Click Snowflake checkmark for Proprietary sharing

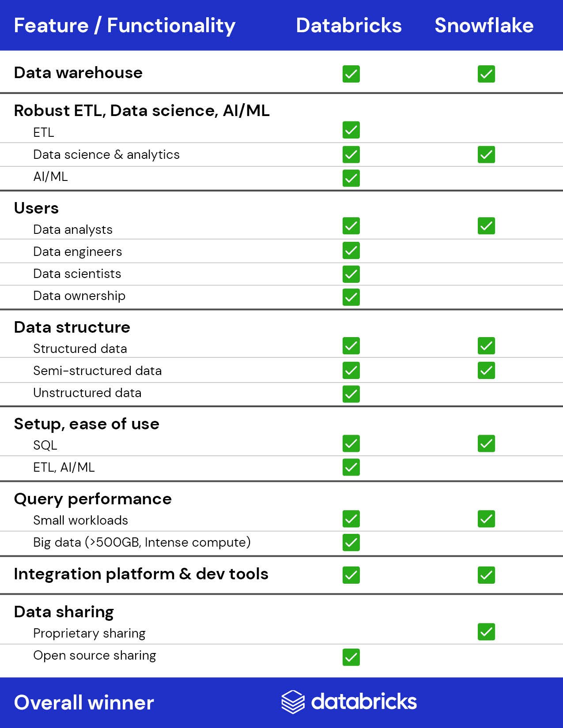[x=486, y=632]
